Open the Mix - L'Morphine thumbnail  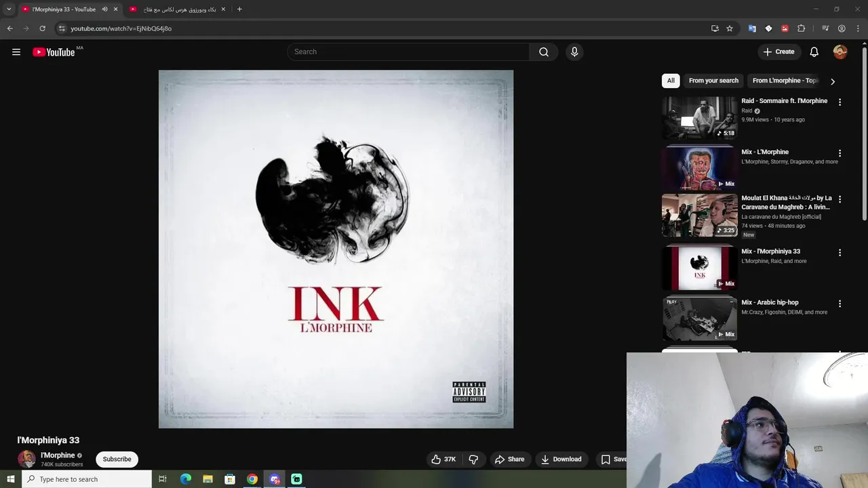tap(699, 168)
